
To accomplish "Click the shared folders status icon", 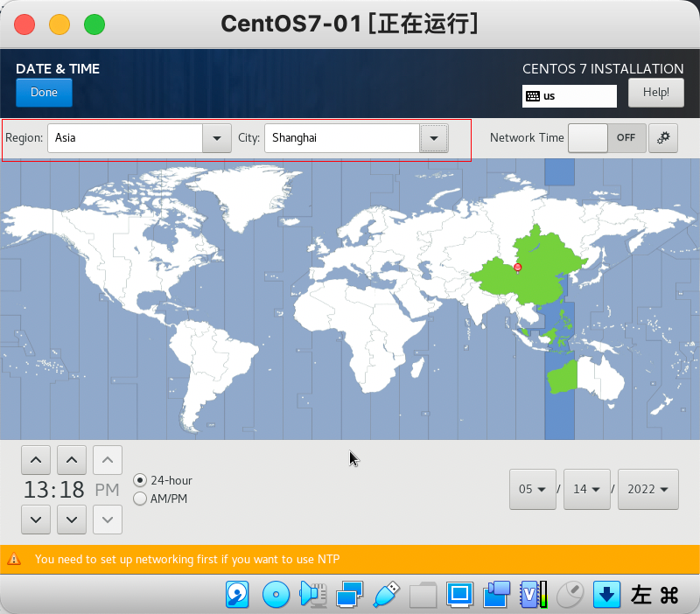I will tap(423, 595).
